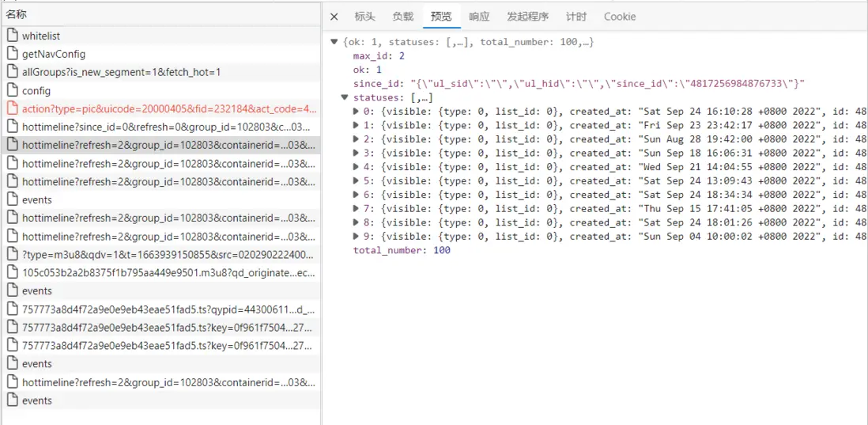The height and width of the screenshot is (425, 868).
Task: Select the red action?type=pic request name
Action: click(169, 109)
